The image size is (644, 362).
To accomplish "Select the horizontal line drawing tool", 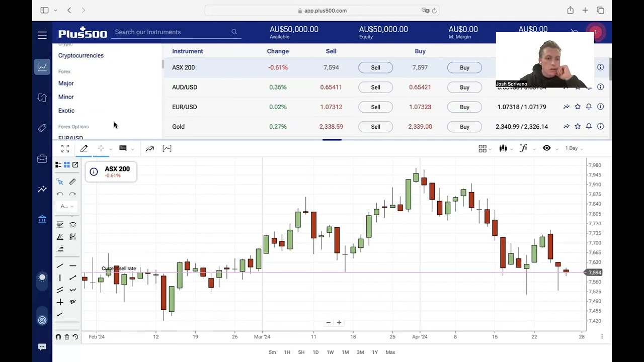I will pyautogui.click(x=72, y=266).
